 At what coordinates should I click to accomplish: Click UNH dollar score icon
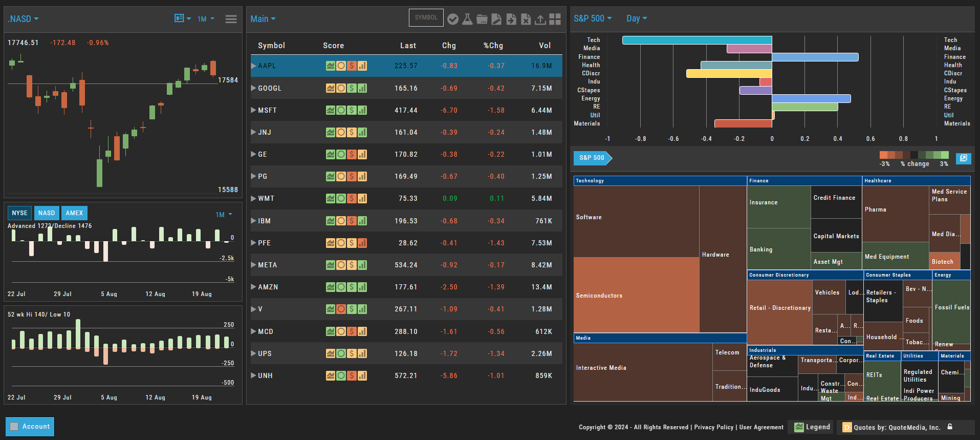pos(352,375)
